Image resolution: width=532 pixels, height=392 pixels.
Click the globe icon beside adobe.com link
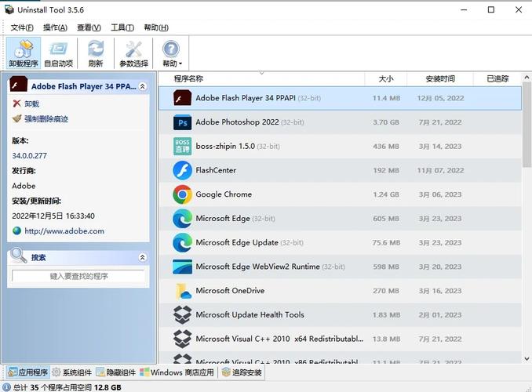16,231
